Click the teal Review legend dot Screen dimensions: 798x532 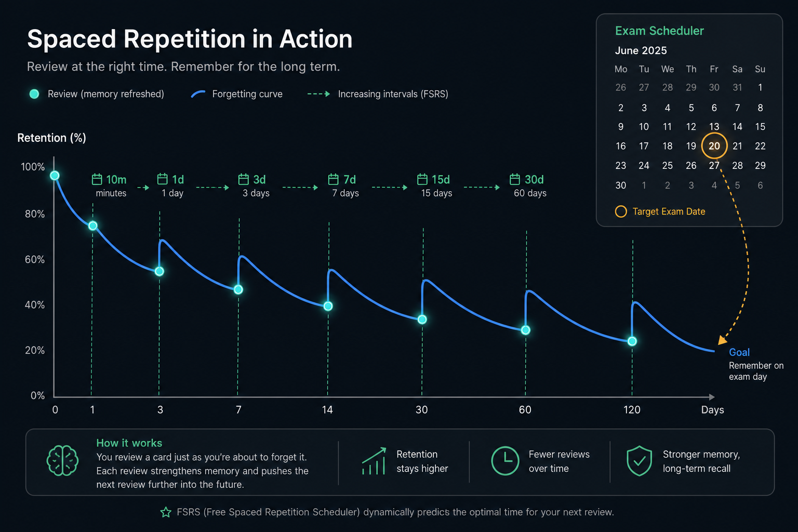pos(34,94)
